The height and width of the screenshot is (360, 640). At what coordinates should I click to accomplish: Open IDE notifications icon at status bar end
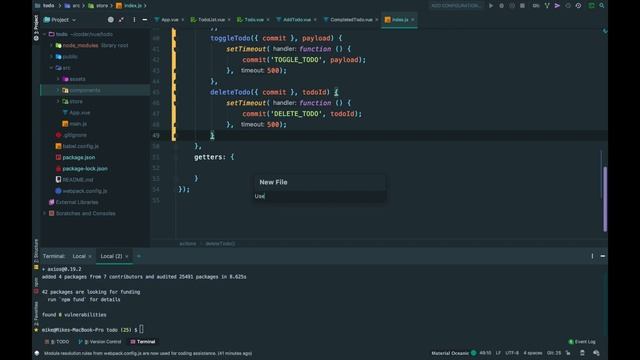tap(596, 353)
